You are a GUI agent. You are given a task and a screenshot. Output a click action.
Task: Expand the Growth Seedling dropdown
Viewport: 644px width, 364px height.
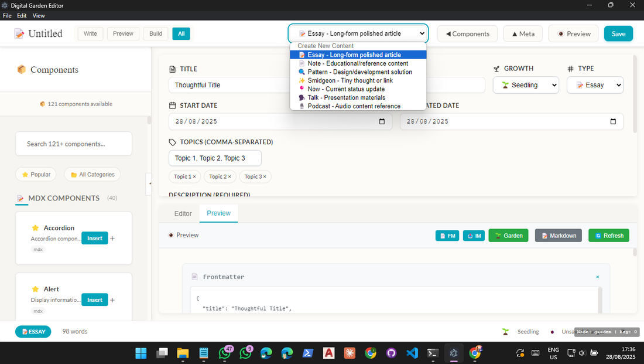pyautogui.click(x=526, y=85)
